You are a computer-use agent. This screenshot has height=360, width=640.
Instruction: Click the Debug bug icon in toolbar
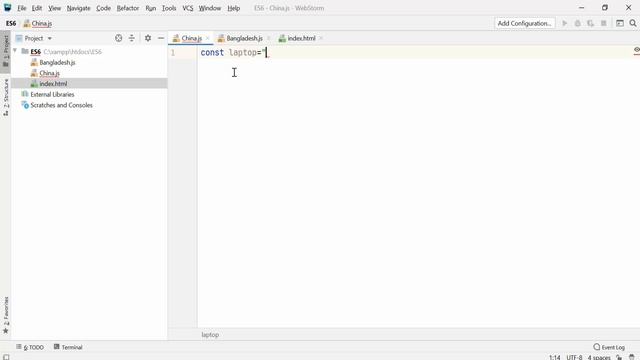coord(578,24)
